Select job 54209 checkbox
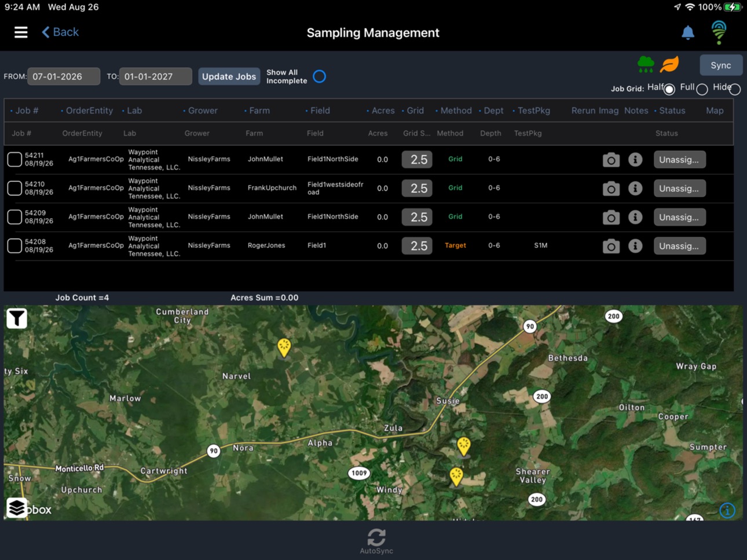The image size is (747, 560). (14, 217)
